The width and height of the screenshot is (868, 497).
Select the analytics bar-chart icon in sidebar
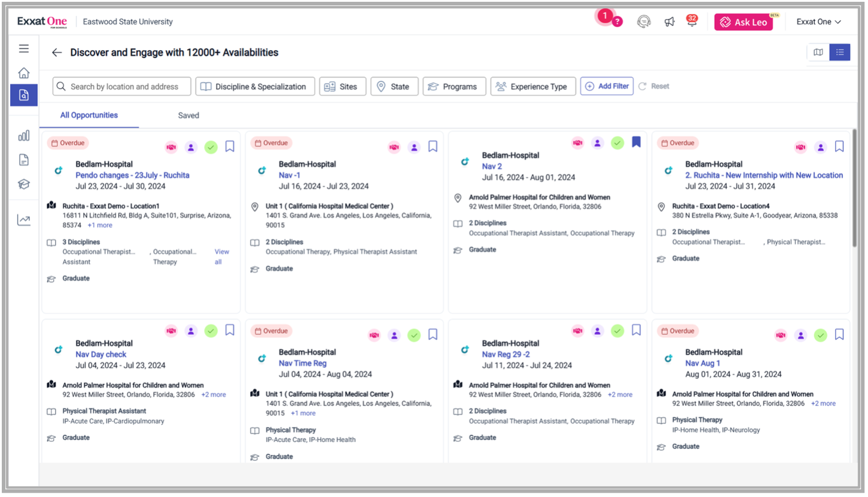pyautogui.click(x=23, y=135)
